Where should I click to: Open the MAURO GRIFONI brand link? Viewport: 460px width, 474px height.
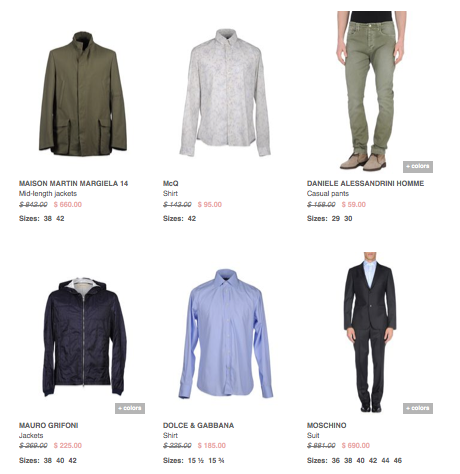coord(48,425)
